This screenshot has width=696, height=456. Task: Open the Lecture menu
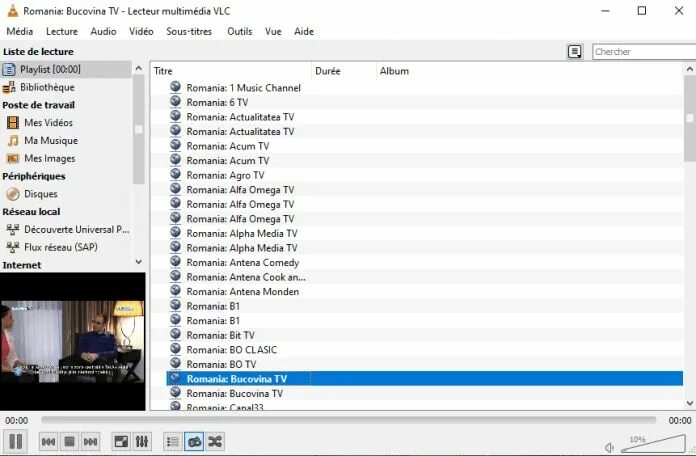coord(62,32)
